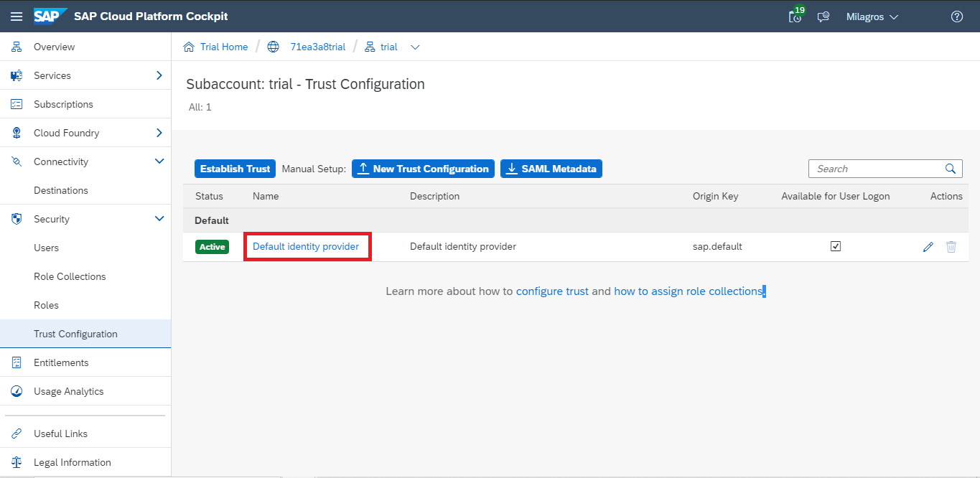This screenshot has width=980, height=478.
Task: Select Role Collections in sidebar
Action: pos(70,276)
